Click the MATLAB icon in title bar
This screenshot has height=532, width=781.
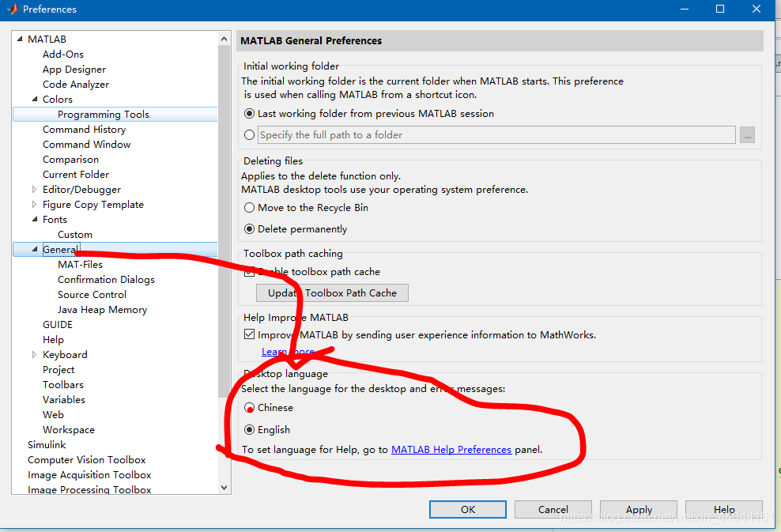(x=12, y=9)
